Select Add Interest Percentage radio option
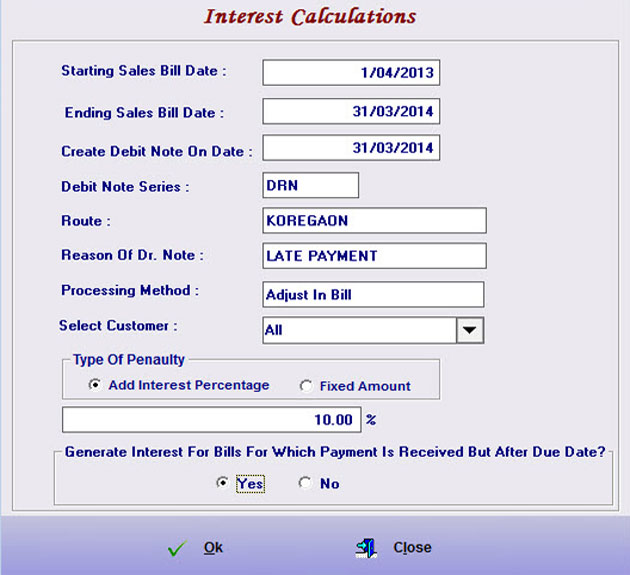 96,385
